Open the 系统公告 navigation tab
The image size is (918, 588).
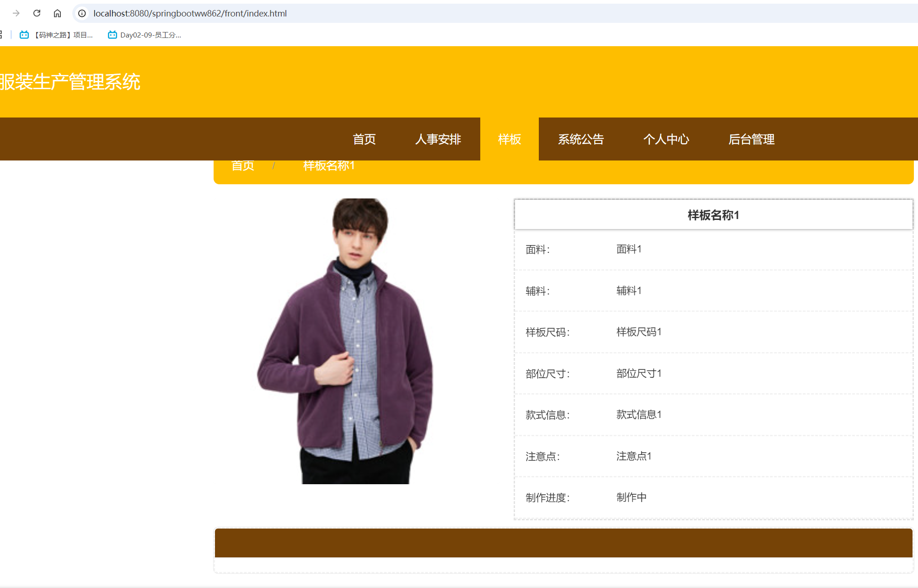(x=581, y=139)
